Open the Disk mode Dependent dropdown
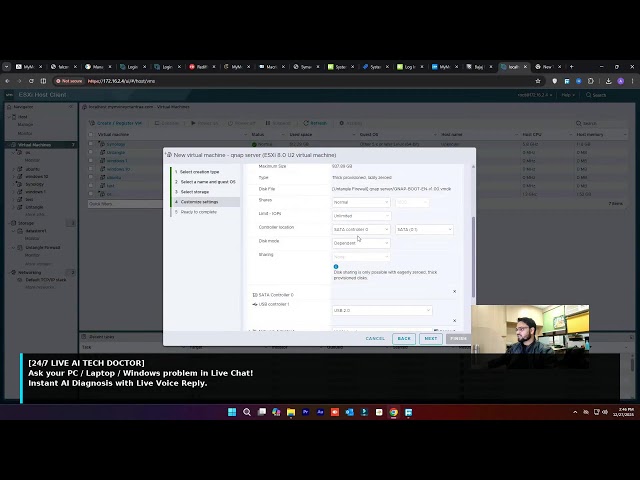 pos(361,243)
